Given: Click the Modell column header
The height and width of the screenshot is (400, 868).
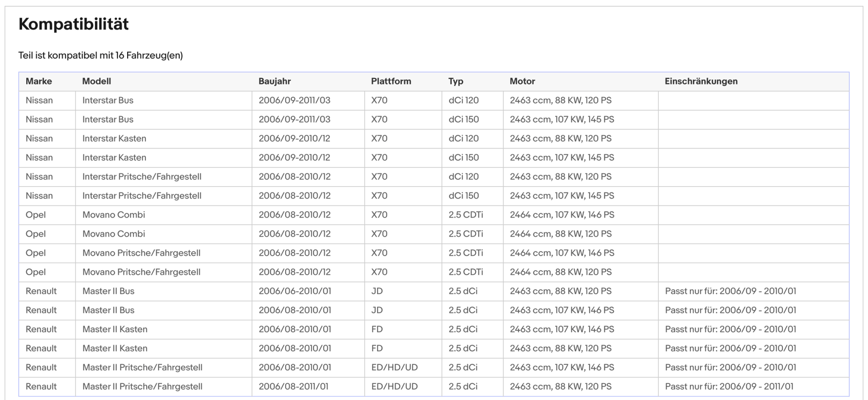Looking at the screenshot, I should [96, 81].
